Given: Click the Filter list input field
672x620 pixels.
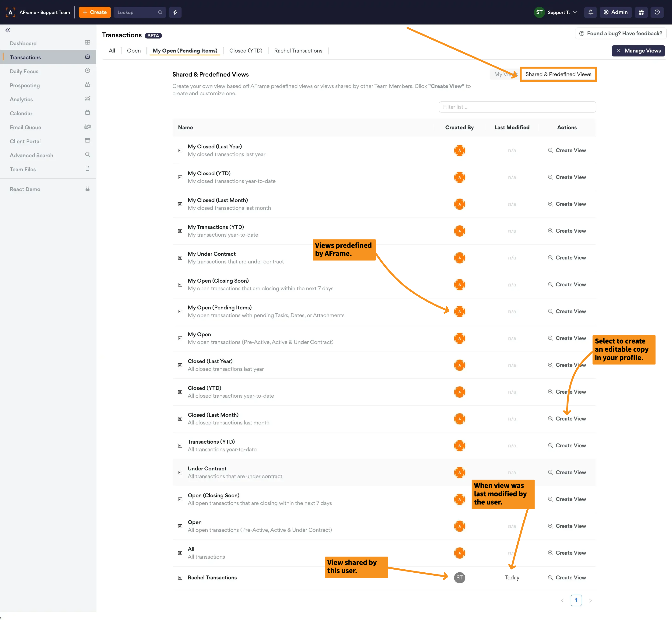Looking at the screenshot, I should pyautogui.click(x=517, y=107).
